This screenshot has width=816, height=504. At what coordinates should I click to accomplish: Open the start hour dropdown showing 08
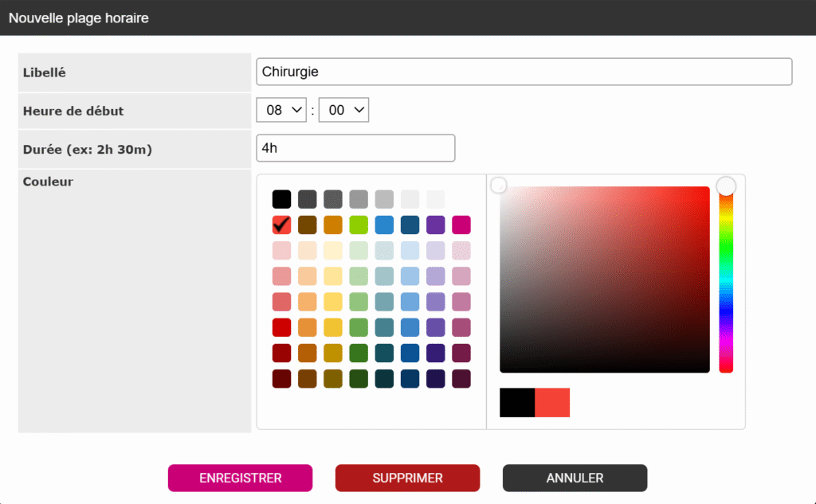281,111
